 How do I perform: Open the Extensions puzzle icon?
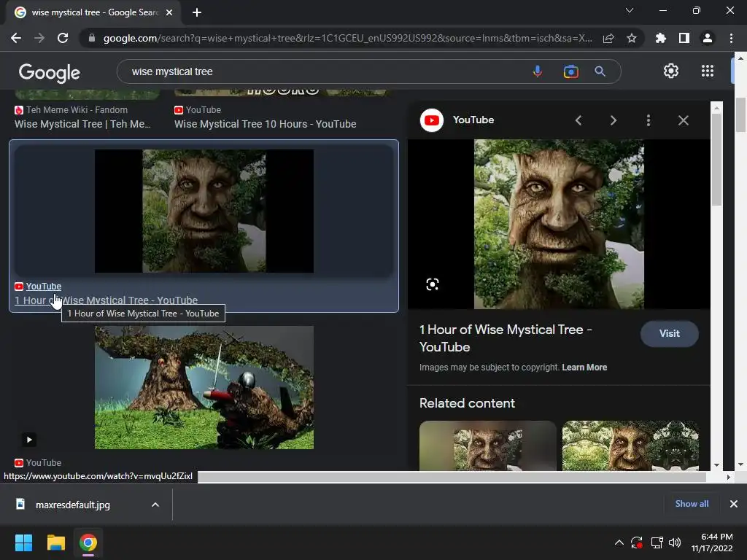pyautogui.click(x=661, y=38)
